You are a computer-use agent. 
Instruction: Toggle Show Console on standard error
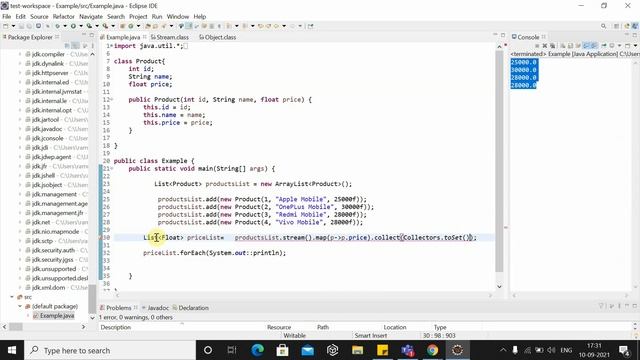pyautogui.click(x=594, y=46)
